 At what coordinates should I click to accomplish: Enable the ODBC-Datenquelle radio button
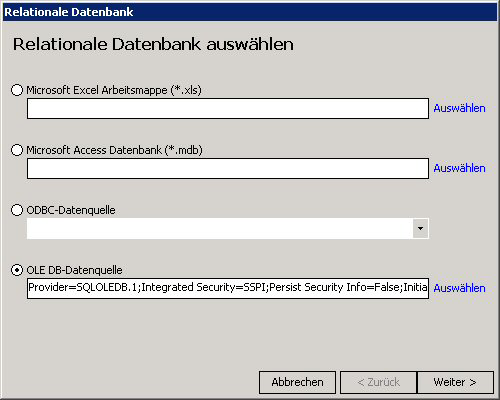[17, 210]
